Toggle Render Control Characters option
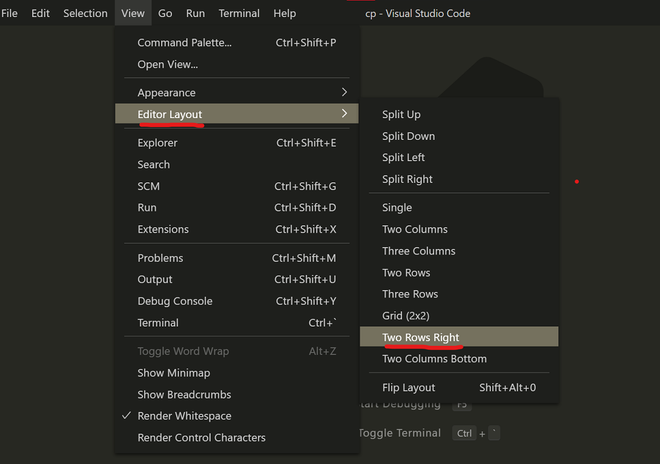The image size is (660, 464). pyautogui.click(x=237, y=438)
